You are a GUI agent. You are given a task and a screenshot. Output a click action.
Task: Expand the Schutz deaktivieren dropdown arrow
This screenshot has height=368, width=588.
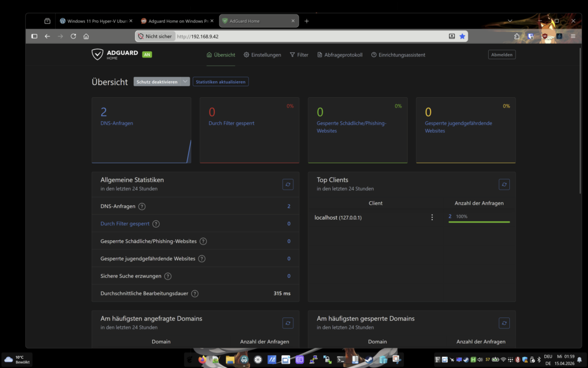(x=184, y=82)
